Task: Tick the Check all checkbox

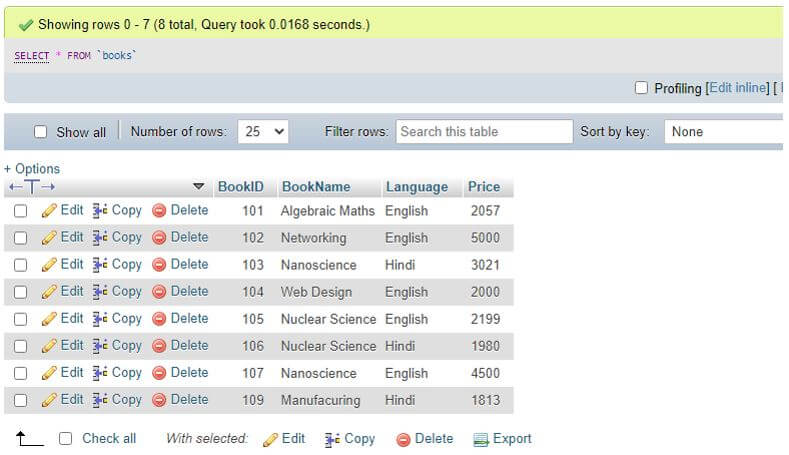Action: point(65,439)
